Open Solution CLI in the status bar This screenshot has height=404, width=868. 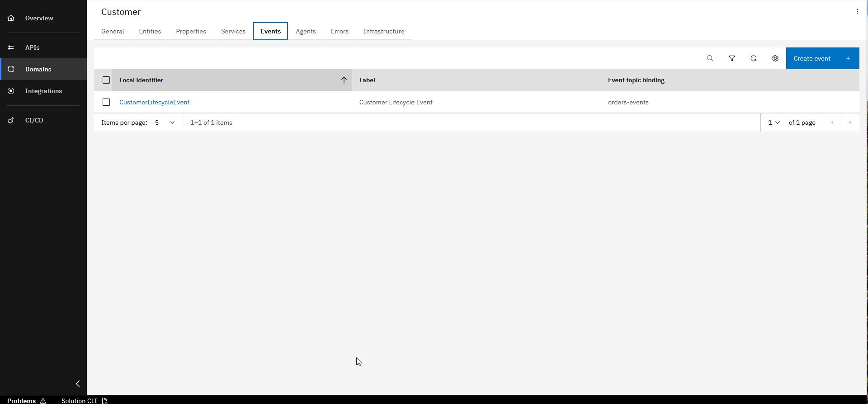point(84,400)
